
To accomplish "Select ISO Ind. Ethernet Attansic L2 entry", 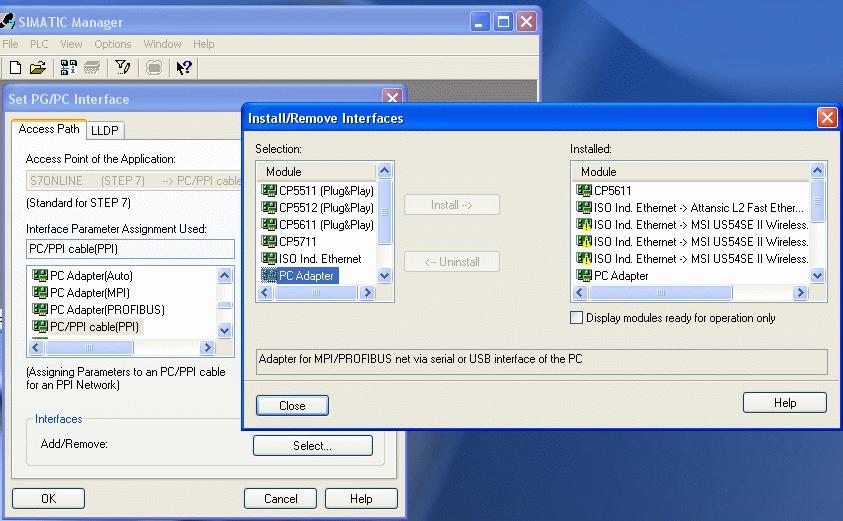I will point(690,208).
